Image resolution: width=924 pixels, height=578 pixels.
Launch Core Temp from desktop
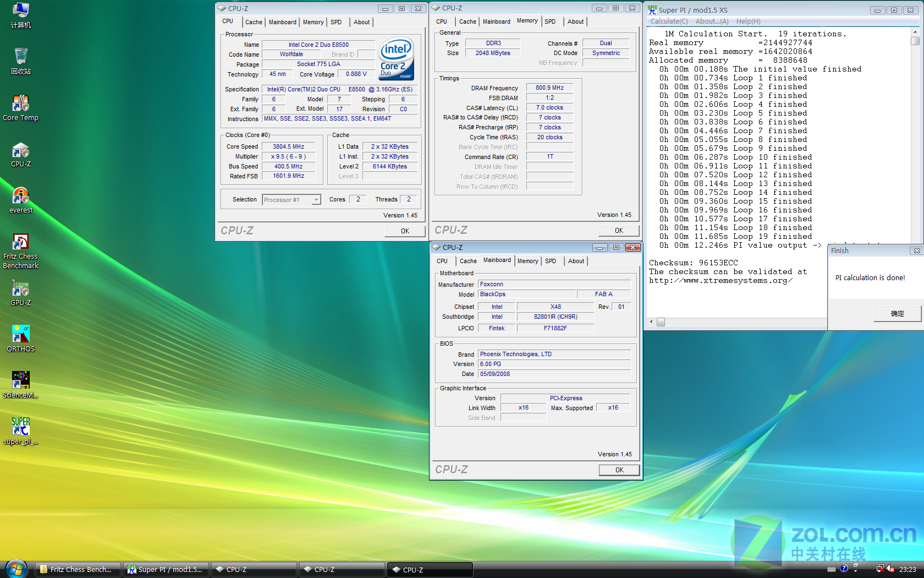coord(21,108)
